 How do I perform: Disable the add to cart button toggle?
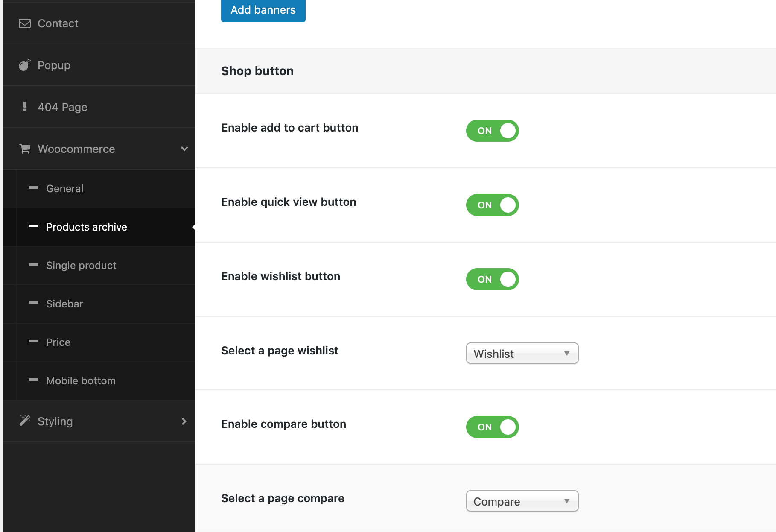pos(492,131)
